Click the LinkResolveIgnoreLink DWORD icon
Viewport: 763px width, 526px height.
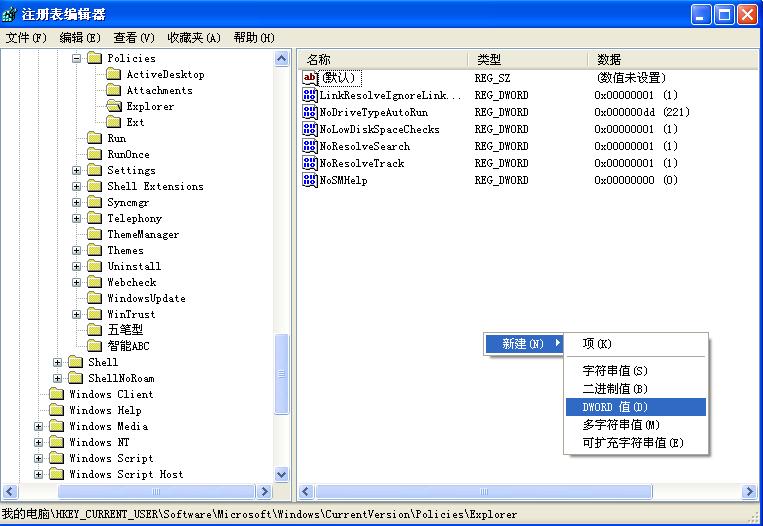[x=309, y=95]
